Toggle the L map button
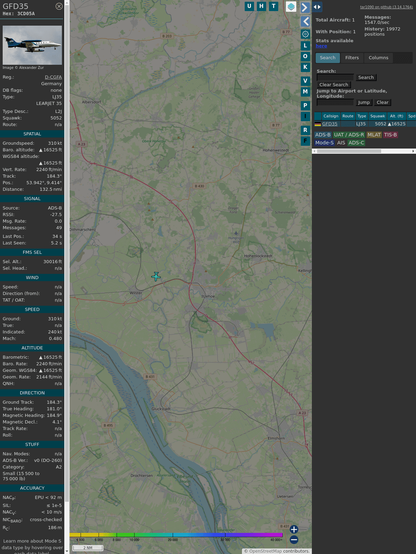 coord(305,46)
